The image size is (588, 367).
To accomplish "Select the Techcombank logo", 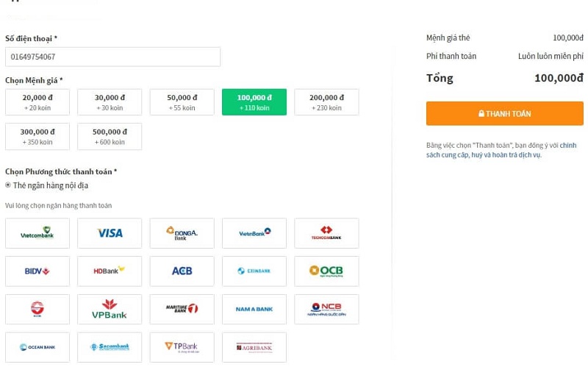I will tap(326, 233).
